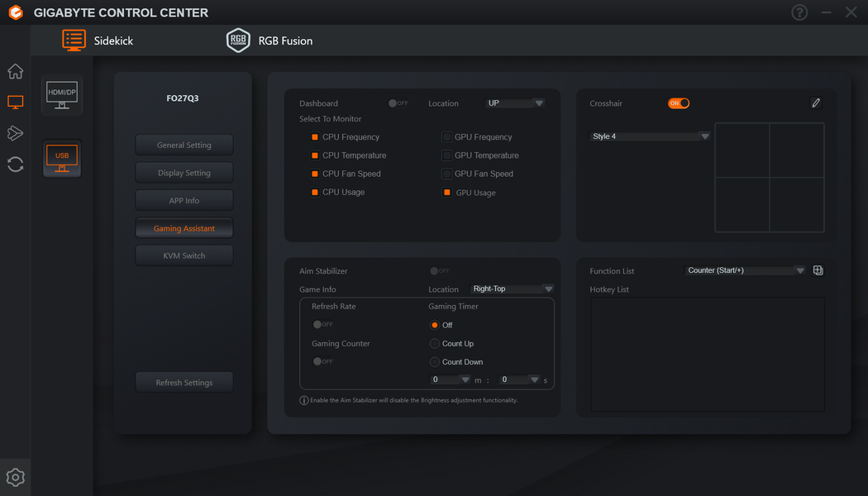Open timer minutes dropdown

tap(451, 379)
